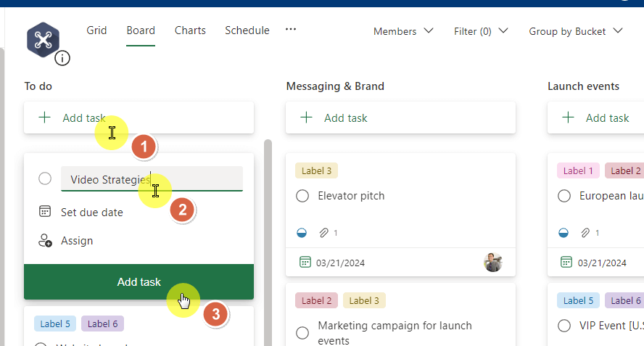644x346 pixels.
Task: Click Label 3 tag on Marketing campaign card
Action: click(x=364, y=301)
